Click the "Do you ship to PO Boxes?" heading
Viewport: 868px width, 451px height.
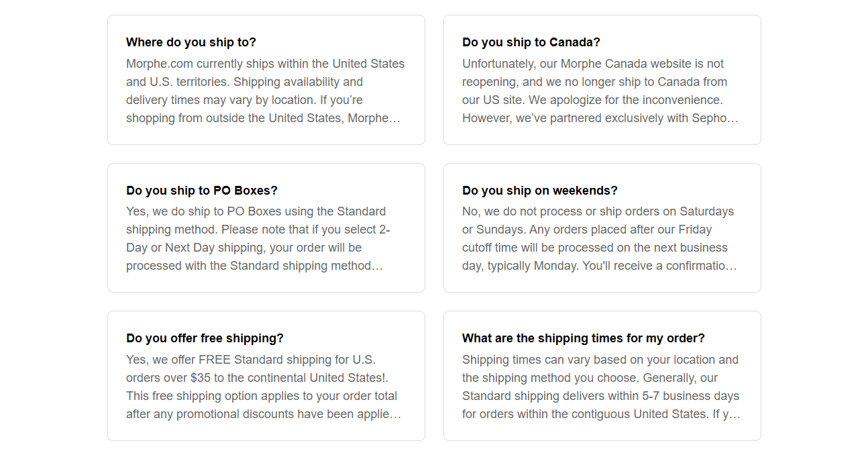pos(201,191)
